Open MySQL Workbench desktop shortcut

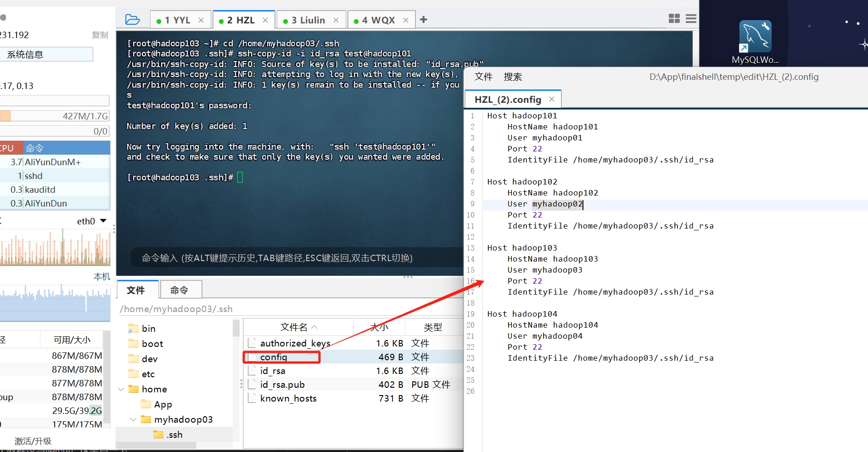coord(756,42)
